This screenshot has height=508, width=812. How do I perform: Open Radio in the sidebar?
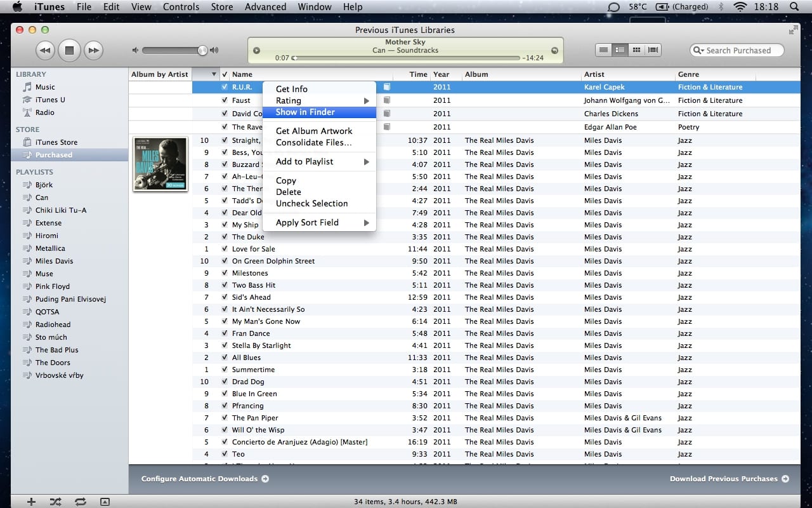coord(44,112)
